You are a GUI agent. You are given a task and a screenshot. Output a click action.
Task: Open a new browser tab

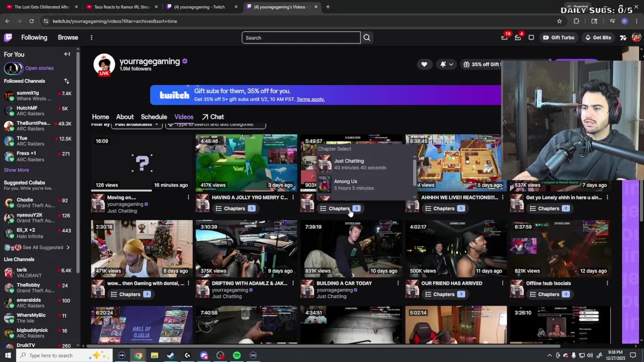coord(328,7)
